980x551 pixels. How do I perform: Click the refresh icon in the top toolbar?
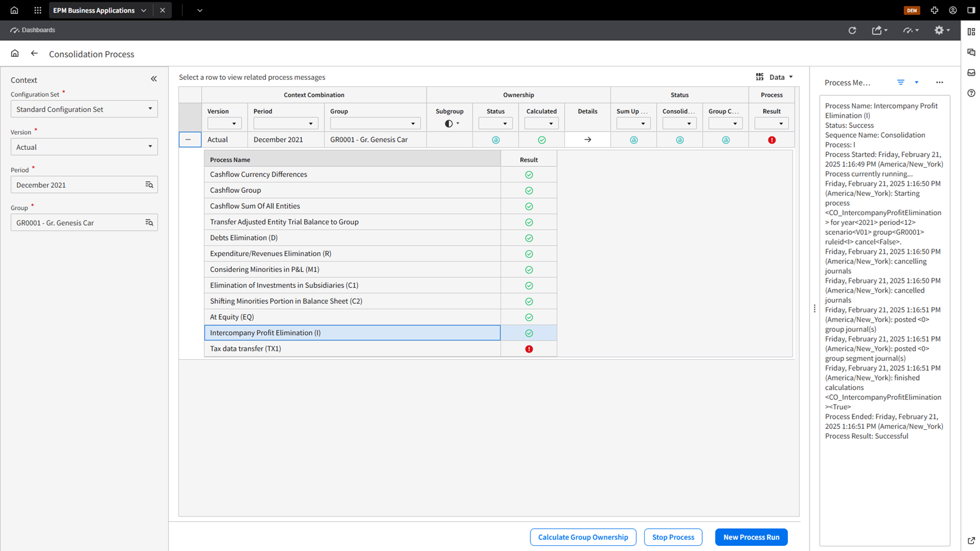coord(852,30)
